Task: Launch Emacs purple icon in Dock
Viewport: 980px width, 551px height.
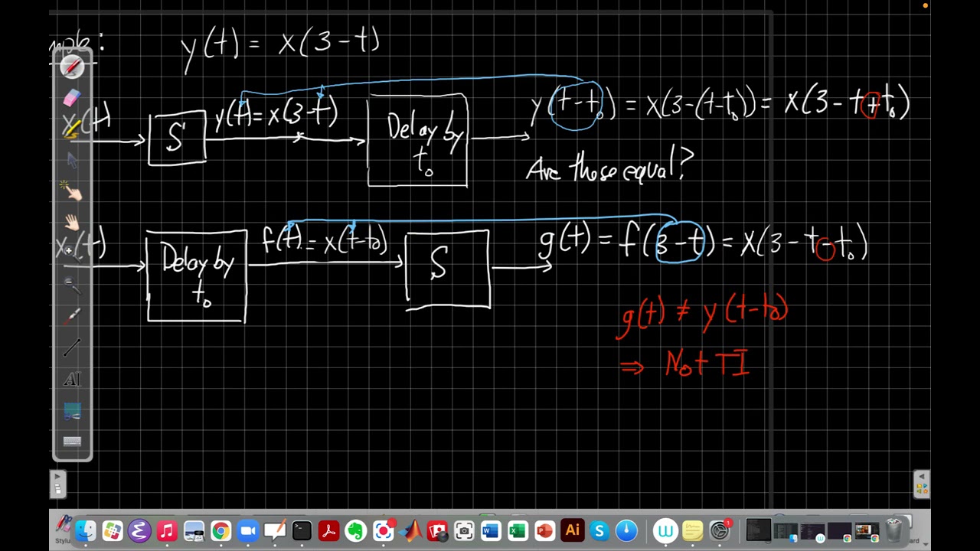Action: pyautogui.click(x=139, y=530)
